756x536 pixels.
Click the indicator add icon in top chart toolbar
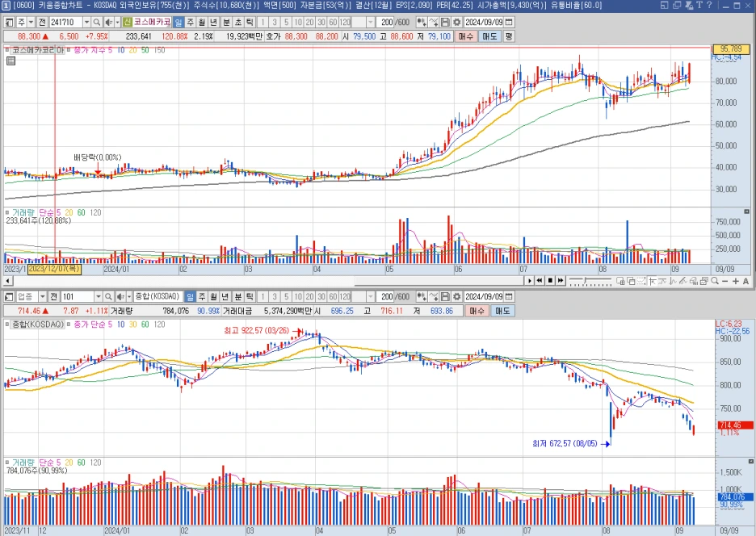421,22
